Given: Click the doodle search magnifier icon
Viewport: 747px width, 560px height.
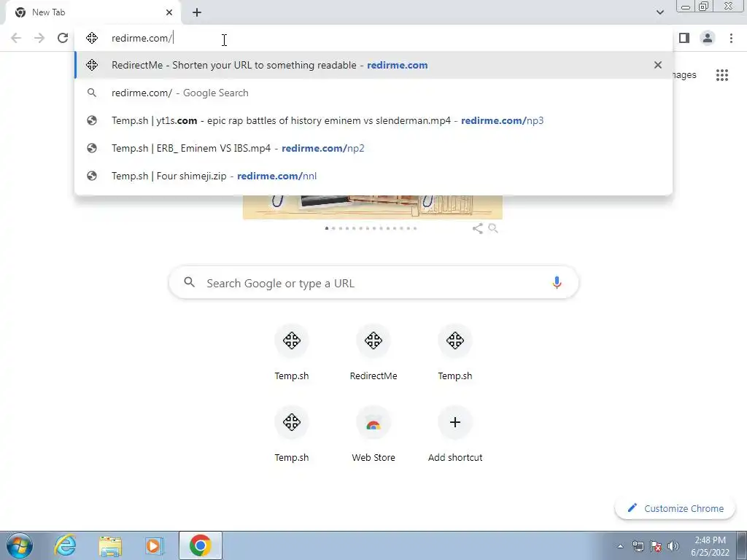Looking at the screenshot, I should click(x=493, y=228).
